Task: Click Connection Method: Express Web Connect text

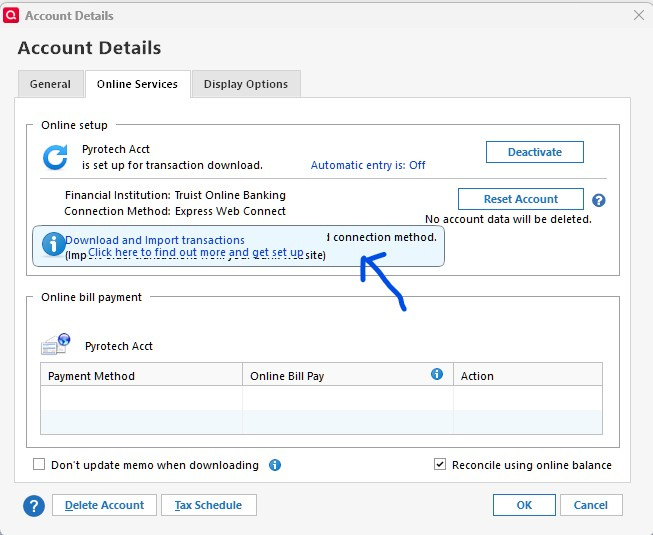Action: [175, 211]
